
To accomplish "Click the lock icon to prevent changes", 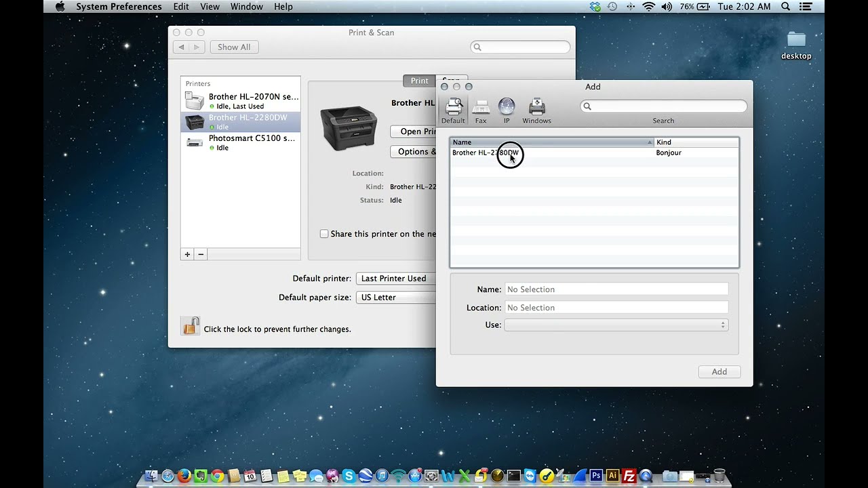I will click(191, 326).
